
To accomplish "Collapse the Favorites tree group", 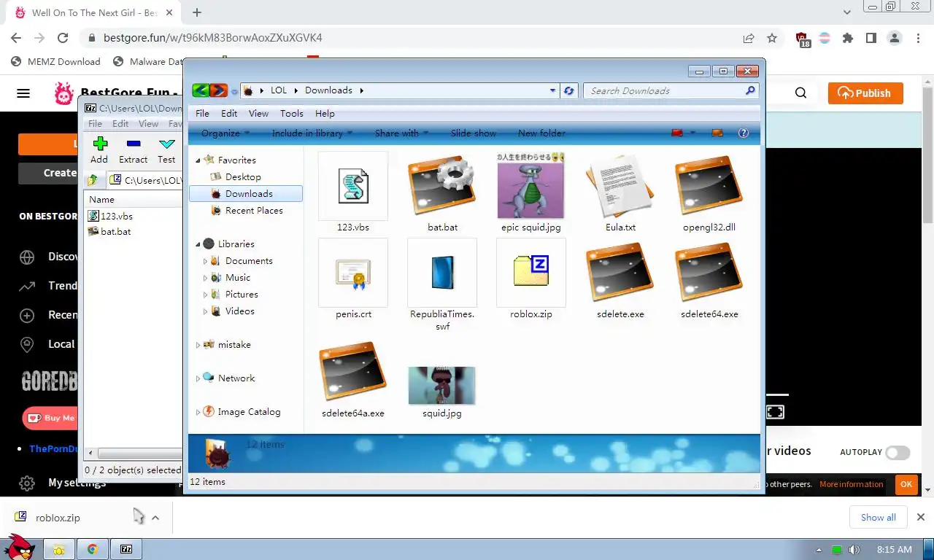I will pos(198,160).
